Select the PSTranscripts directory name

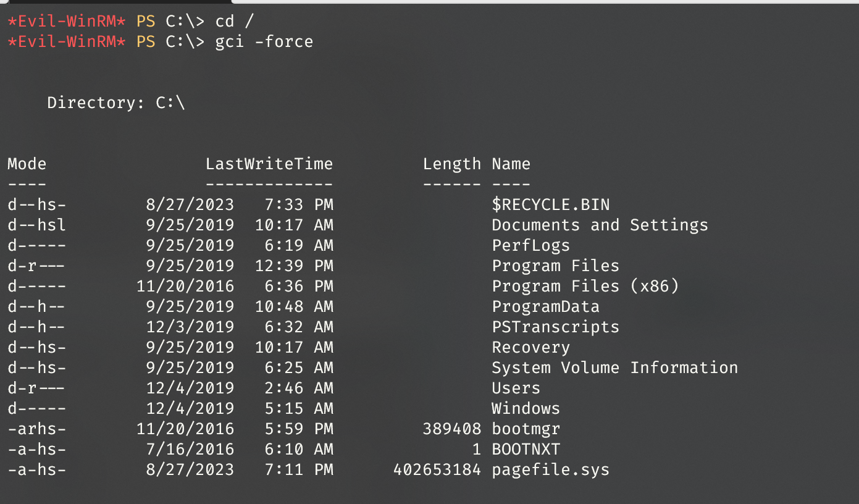click(556, 327)
